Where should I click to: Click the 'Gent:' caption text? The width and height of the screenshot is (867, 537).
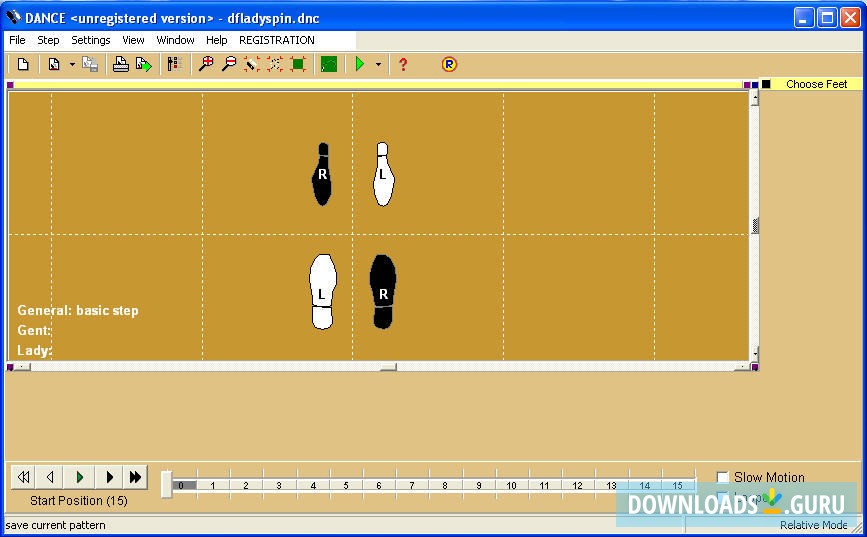34,330
